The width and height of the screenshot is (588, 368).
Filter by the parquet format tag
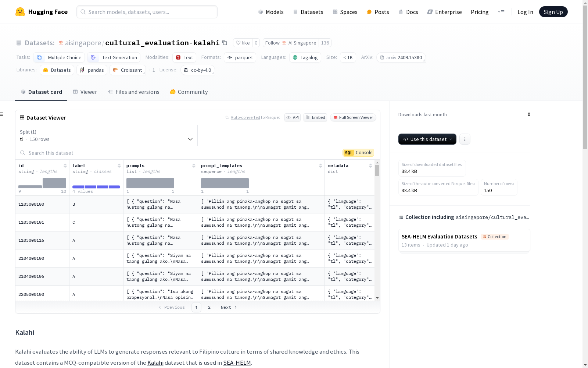coord(240,57)
